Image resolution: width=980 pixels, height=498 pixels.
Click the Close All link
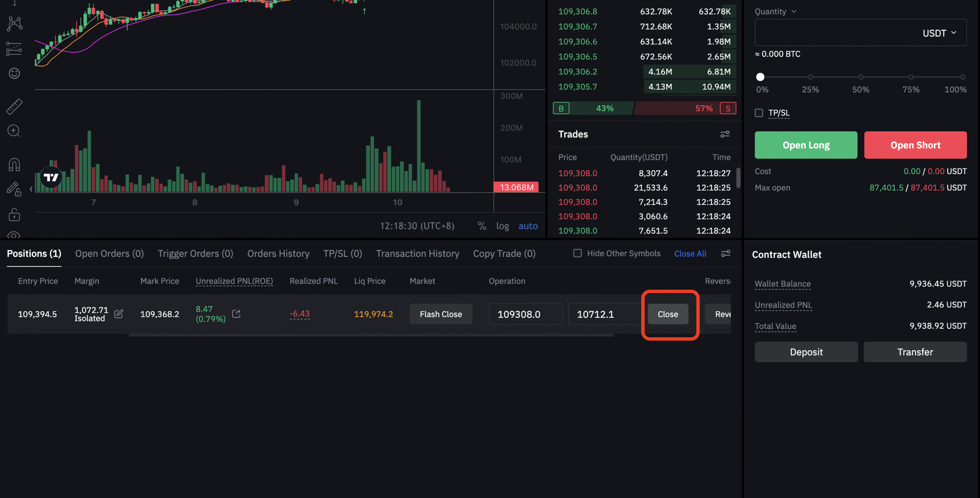tap(690, 253)
